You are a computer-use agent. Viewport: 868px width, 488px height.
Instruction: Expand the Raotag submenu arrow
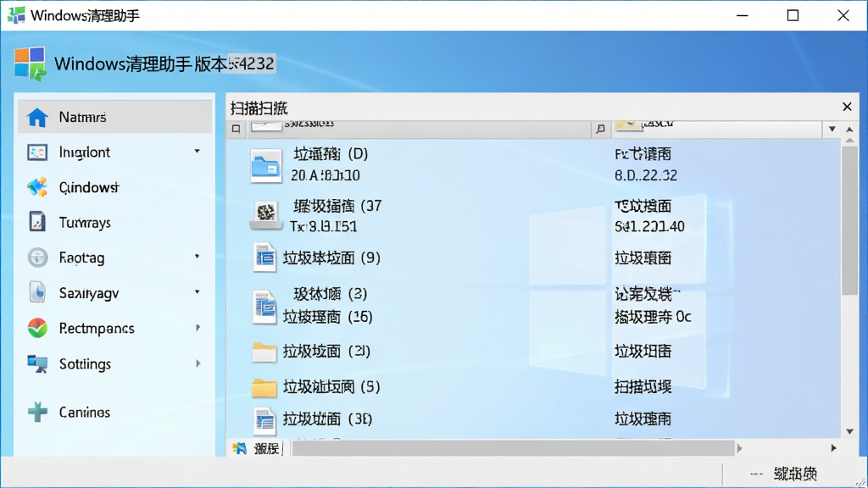coord(197,257)
